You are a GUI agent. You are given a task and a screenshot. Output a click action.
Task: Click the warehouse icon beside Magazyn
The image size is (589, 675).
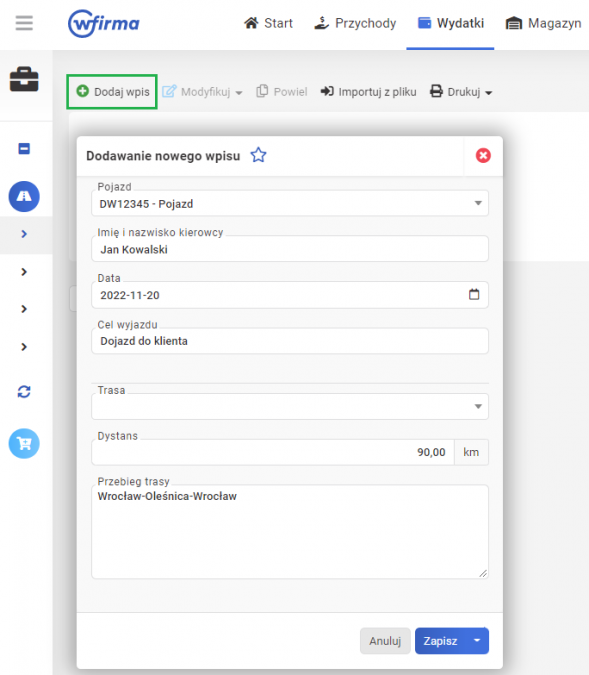[x=514, y=23]
